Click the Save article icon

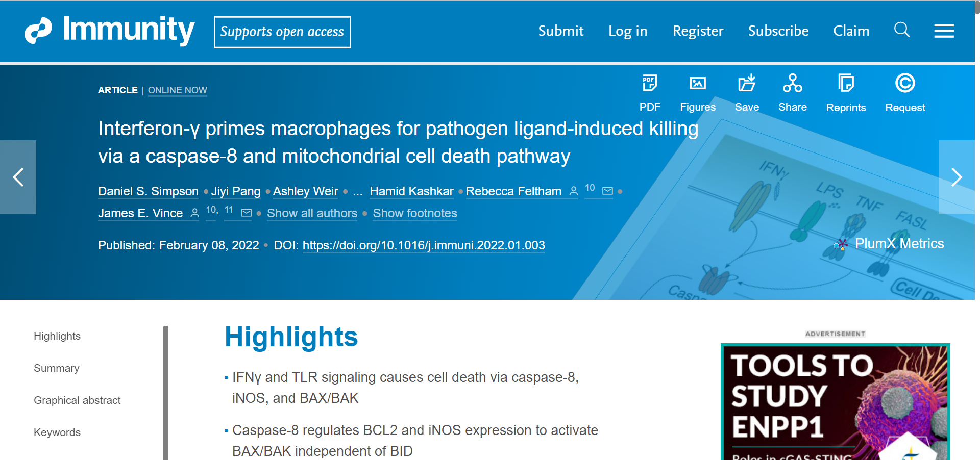pos(747,83)
